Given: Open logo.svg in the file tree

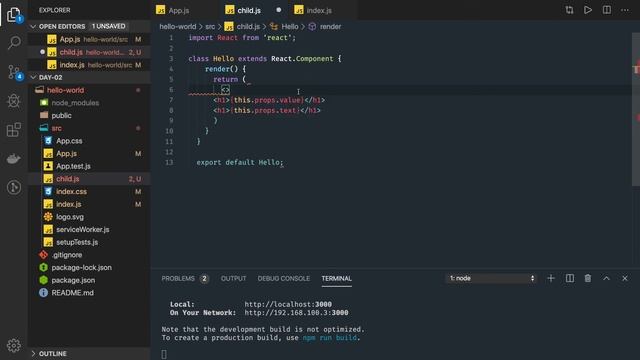Looking at the screenshot, I should [x=89, y=217].
